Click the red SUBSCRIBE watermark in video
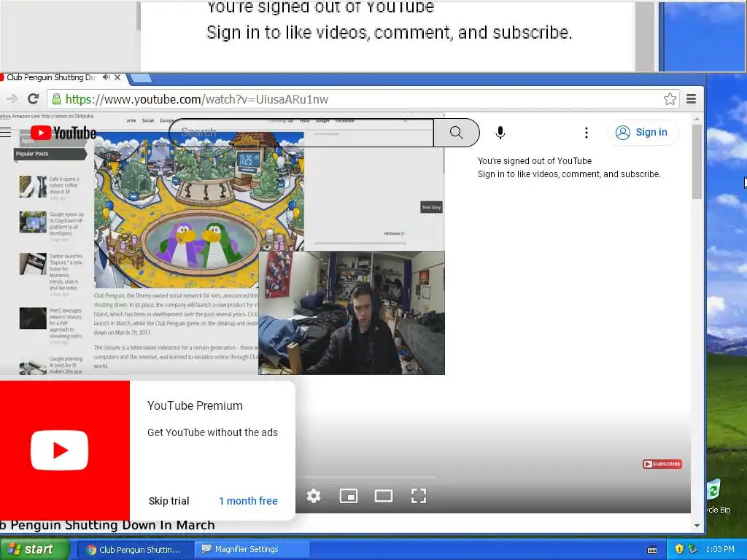This screenshot has width=747, height=560. click(x=662, y=464)
